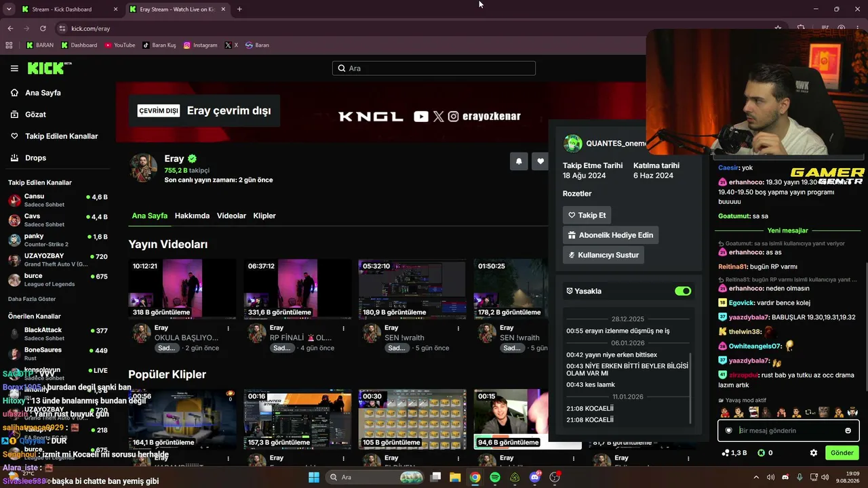
Task: Open options for the OKULA BAŞLIYO video
Action: [228, 329]
